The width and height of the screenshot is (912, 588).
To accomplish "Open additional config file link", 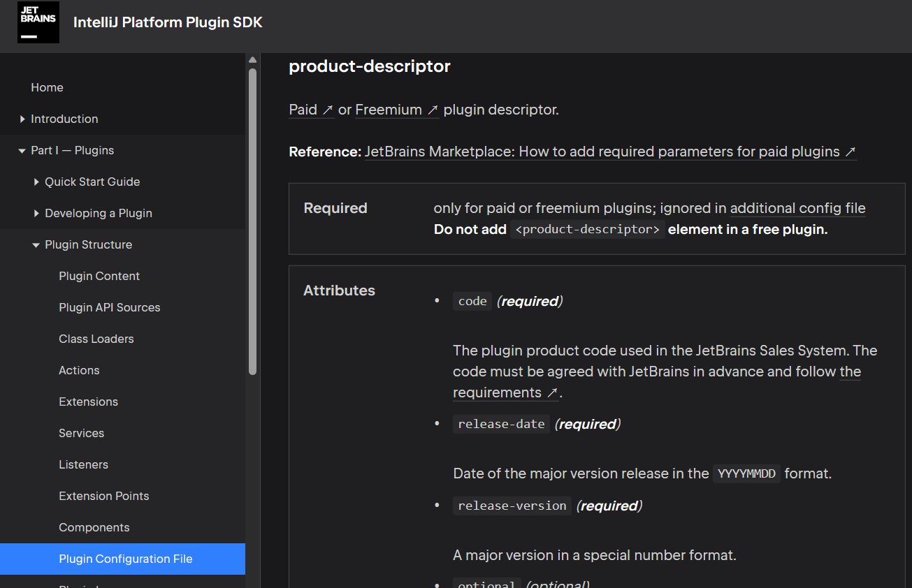I will (x=798, y=208).
